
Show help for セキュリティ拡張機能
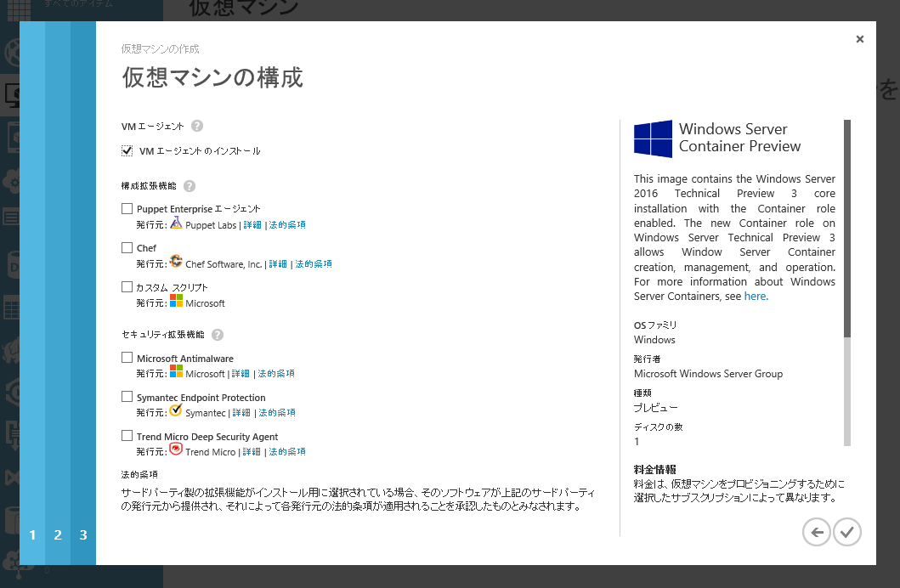[x=218, y=335]
